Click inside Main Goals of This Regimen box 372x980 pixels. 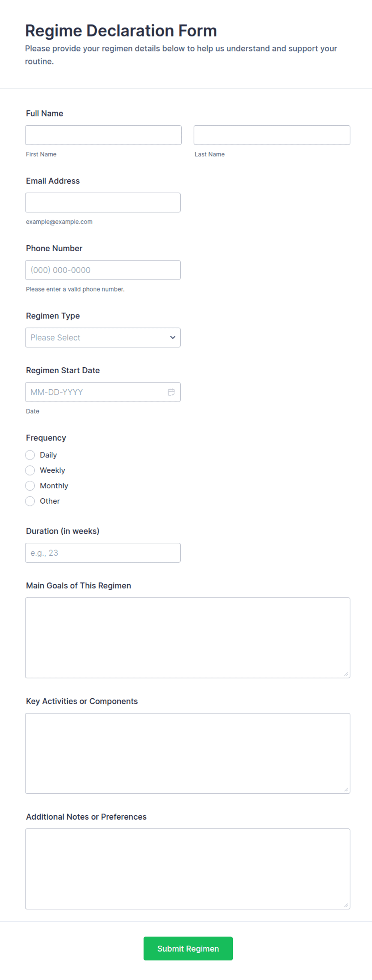(188, 638)
